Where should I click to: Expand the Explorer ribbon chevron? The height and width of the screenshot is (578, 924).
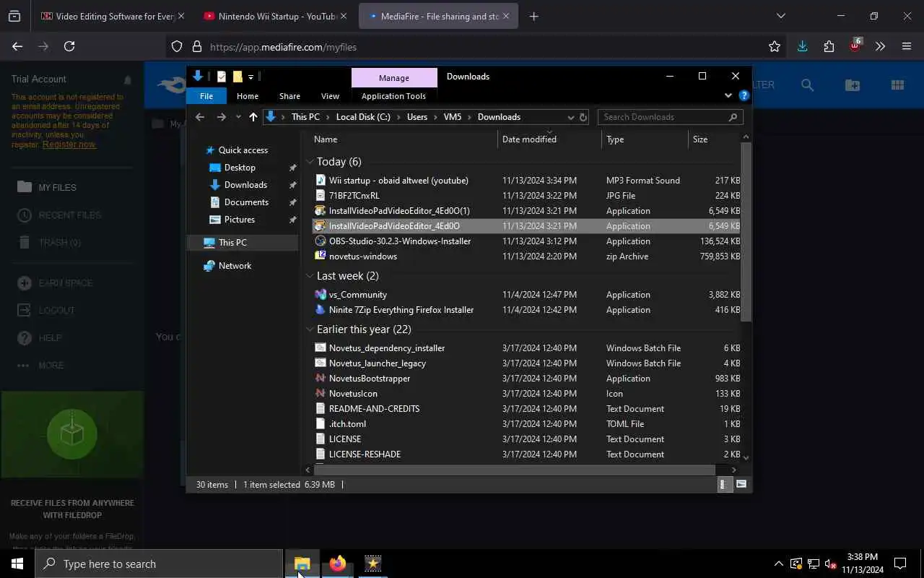click(x=728, y=95)
